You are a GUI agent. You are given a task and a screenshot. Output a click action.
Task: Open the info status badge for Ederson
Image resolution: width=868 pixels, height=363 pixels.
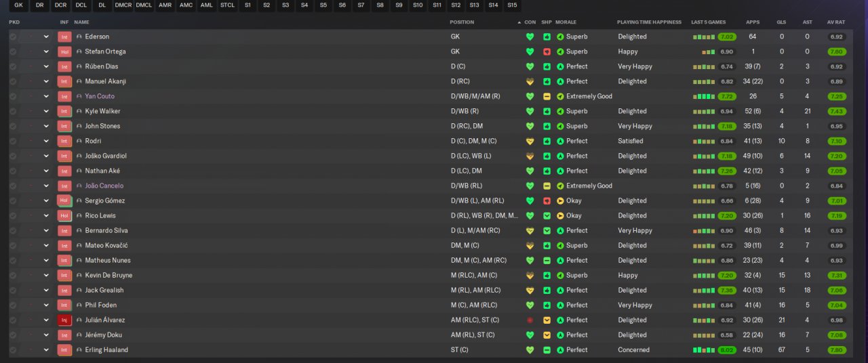pos(64,37)
